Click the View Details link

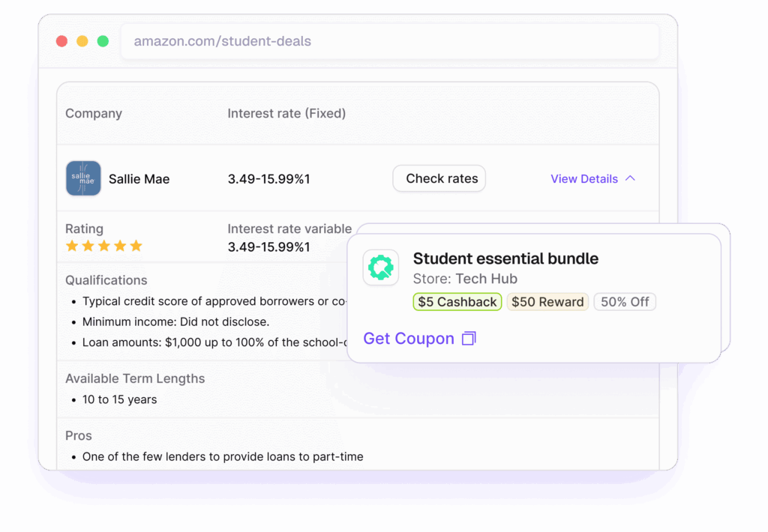click(584, 178)
